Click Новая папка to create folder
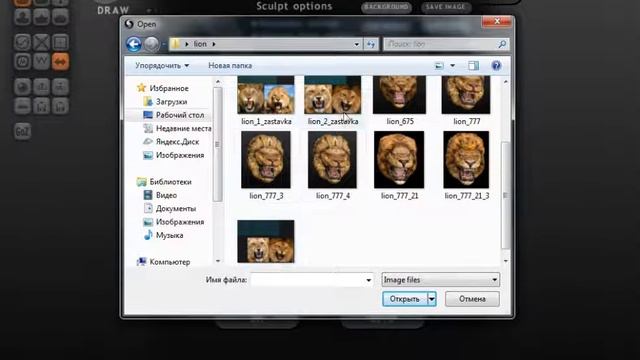The width and height of the screenshot is (640, 360). click(x=230, y=66)
